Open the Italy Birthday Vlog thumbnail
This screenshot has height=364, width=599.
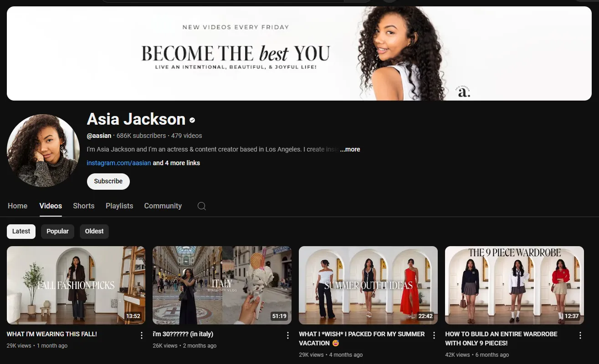point(222,285)
